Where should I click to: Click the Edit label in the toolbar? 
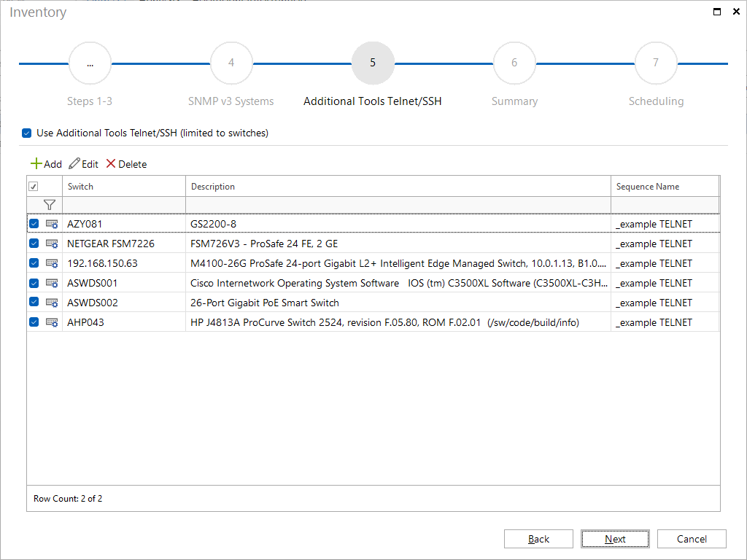(x=90, y=164)
